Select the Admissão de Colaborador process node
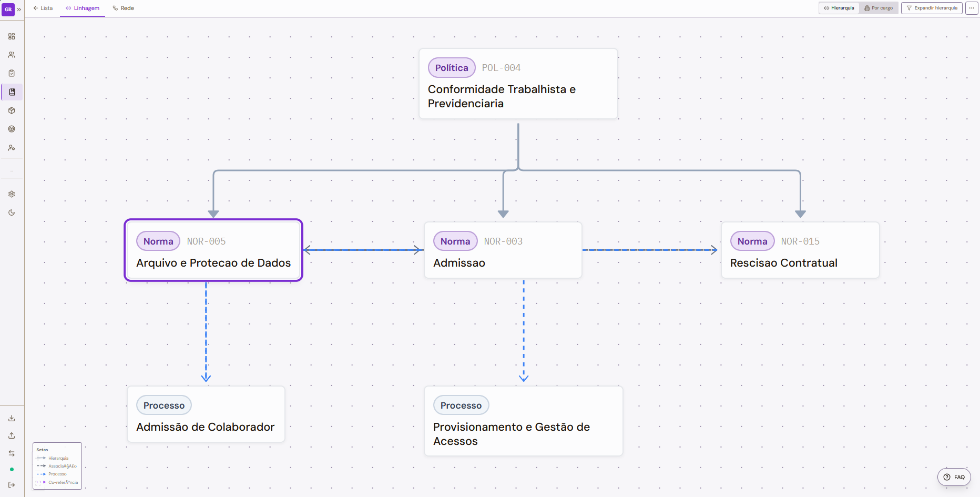980x497 pixels. (x=206, y=414)
